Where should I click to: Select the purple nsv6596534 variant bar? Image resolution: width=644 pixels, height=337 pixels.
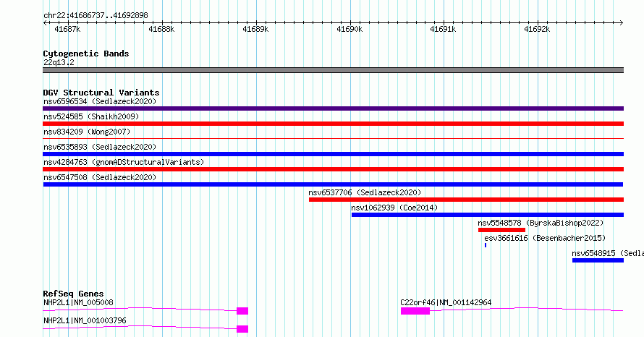pos(333,108)
